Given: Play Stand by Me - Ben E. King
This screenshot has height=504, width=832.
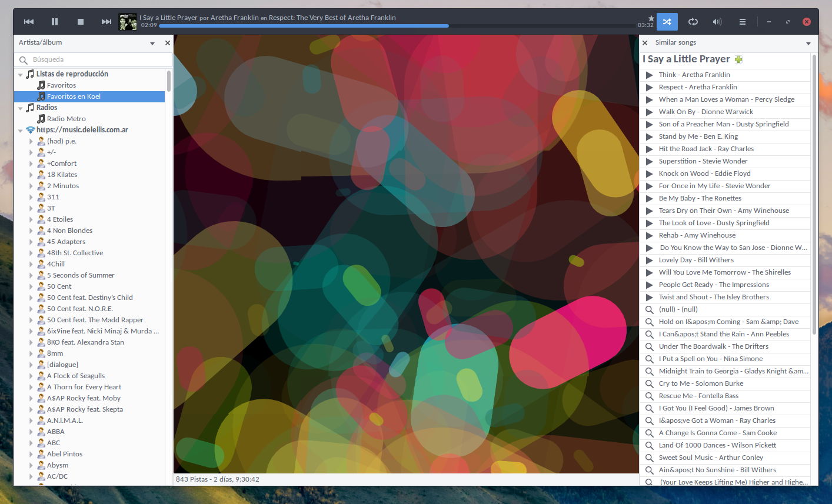Looking at the screenshot, I should click(650, 136).
